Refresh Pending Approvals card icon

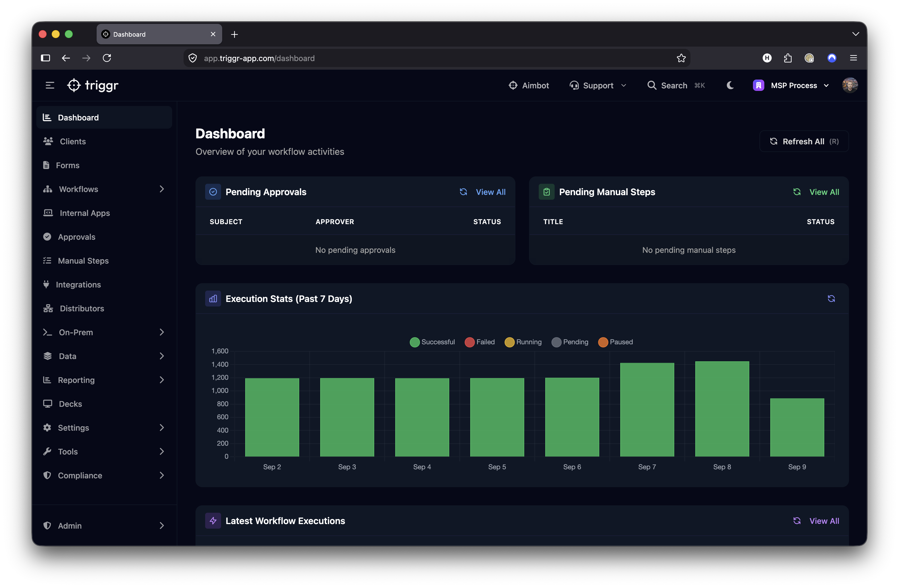tap(463, 192)
